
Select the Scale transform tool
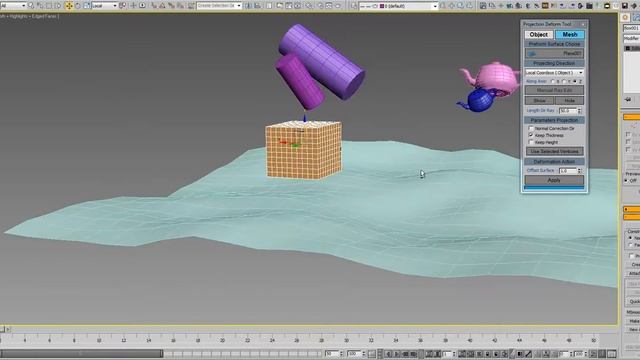tap(87, 6)
